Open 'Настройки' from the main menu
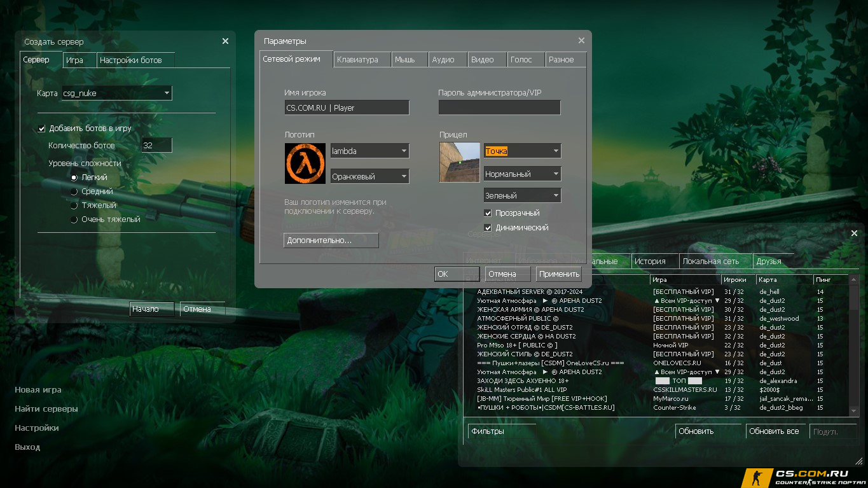 pyautogui.click(x=37, y=428)
